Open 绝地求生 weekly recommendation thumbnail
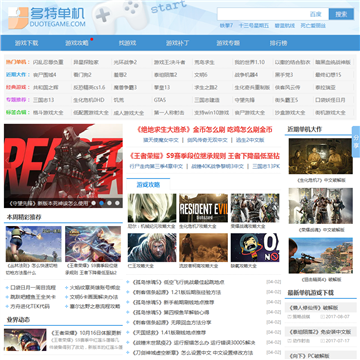 point(34,244)
